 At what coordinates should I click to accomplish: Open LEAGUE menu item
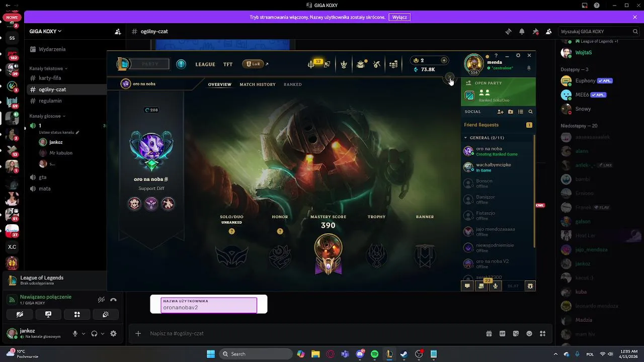(x=205, y=64)
